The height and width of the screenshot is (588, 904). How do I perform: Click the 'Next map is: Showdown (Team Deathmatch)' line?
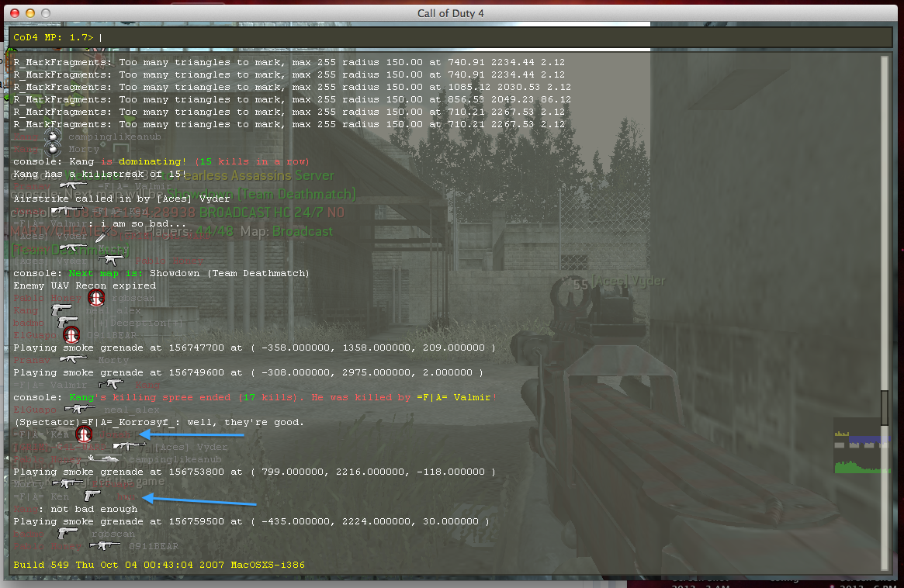point(161,273)
